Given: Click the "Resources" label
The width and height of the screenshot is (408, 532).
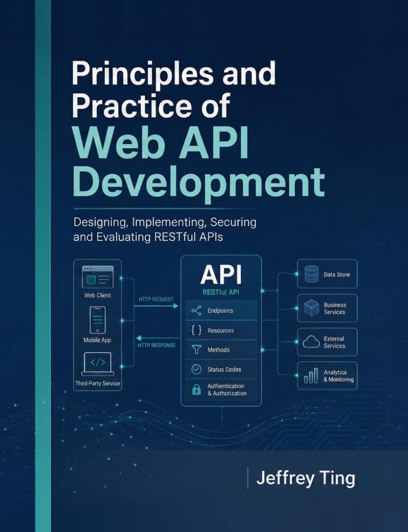Looking at the screenshot, I should tap(221, 331).
